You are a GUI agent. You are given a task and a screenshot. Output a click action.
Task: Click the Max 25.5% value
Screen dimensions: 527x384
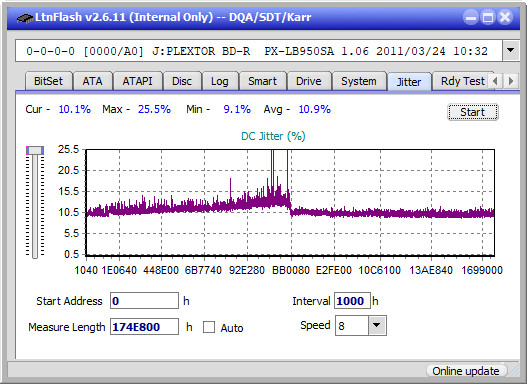point(154,109)
